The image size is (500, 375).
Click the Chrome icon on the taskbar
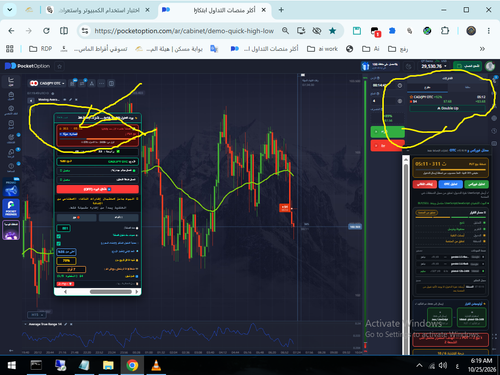pos(132,365)
